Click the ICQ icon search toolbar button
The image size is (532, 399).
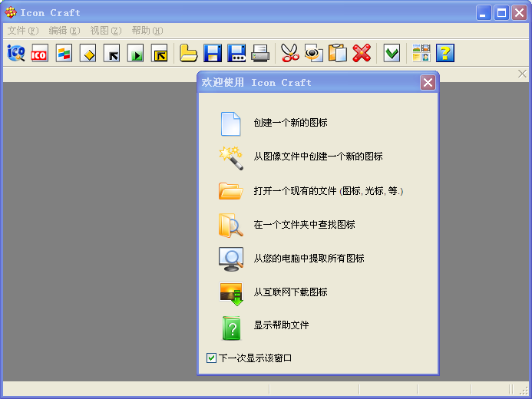click(16, 53)
